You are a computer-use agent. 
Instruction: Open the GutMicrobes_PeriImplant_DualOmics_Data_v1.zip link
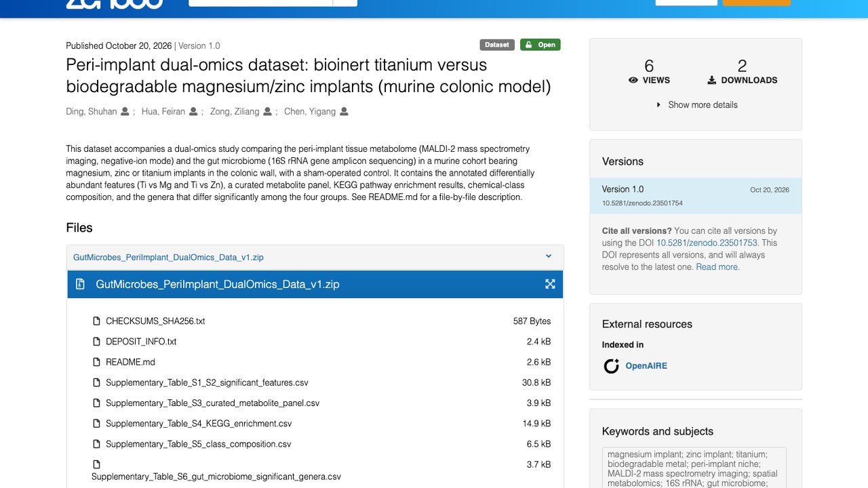(x=168, y=258)
